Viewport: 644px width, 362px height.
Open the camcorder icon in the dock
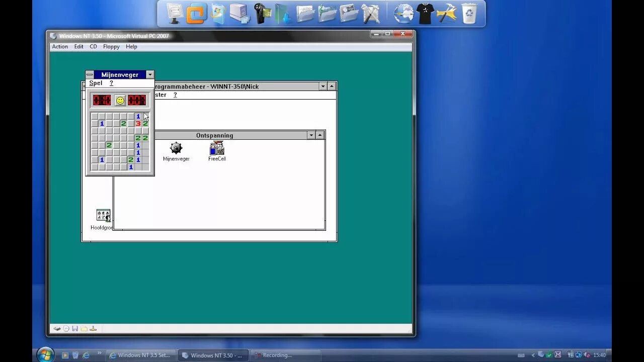click(x=262, y=14)
